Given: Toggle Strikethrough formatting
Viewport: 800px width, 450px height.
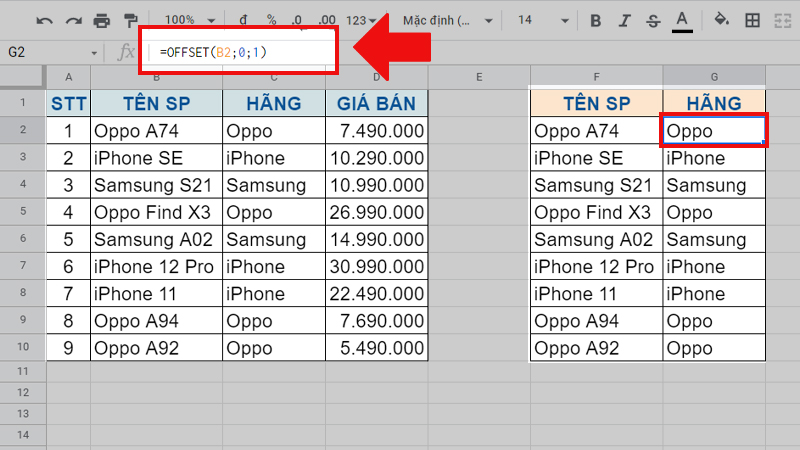Looking at the screenshot, I should (x=653, y=21).
